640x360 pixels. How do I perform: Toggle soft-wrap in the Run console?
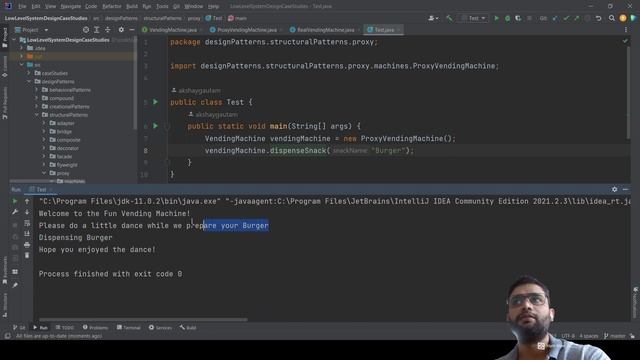(x=27, y=223)
